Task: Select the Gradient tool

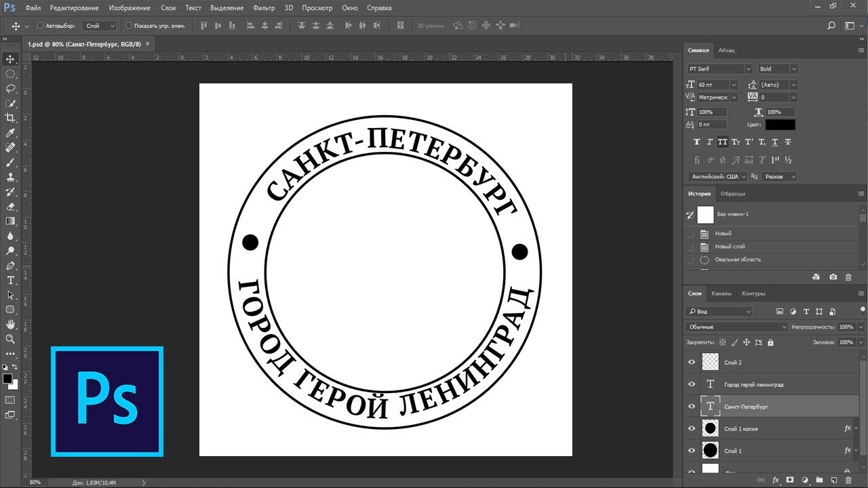Action: click(10, 221)
